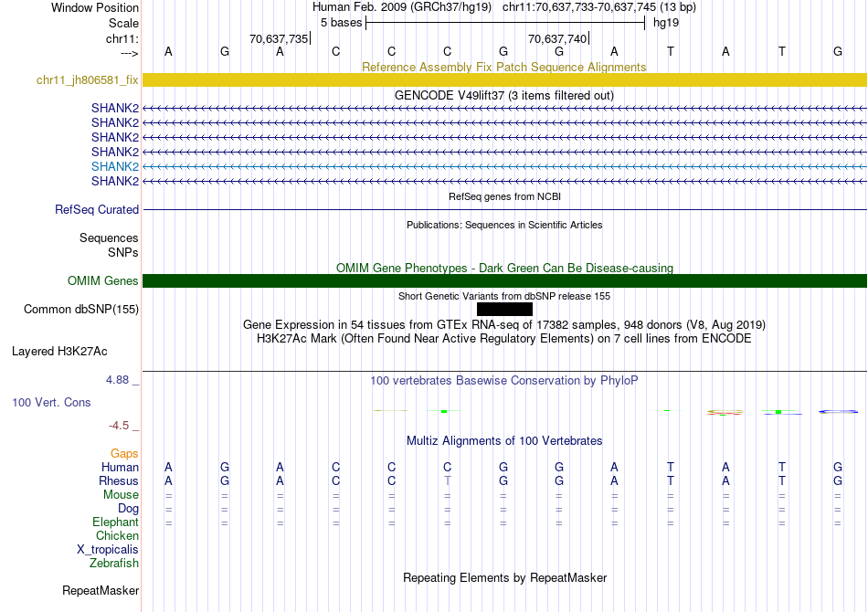The width and height of the screenshot is (868, 612).
Task: Click the yellow chr11_jh806581_fix alignment bar
Action: click(x=504, y=79)
